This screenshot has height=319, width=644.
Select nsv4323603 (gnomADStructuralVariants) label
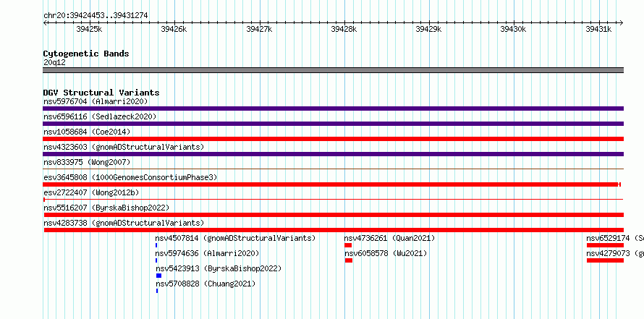(x=124, y=147)
